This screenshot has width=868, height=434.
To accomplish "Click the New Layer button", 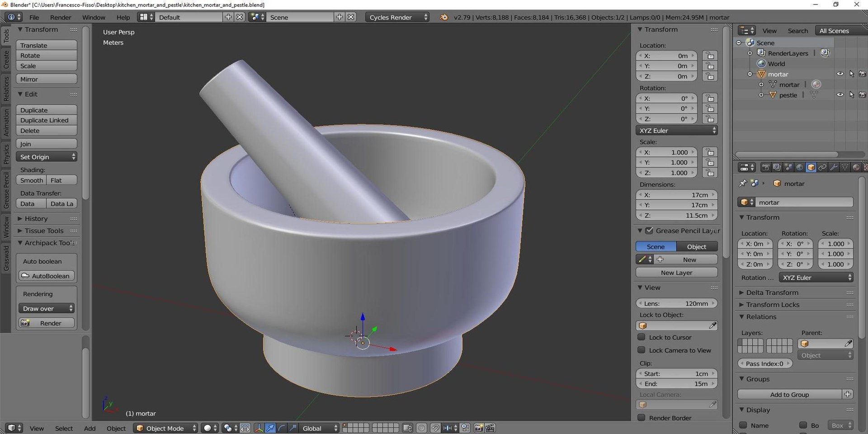I will (x=676, y=273).
